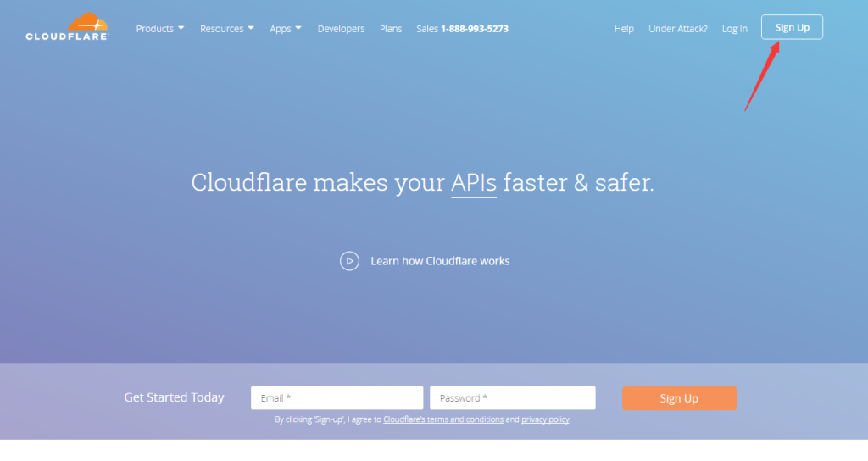Click the Sales phone number 1-888-993-5273

(474, 29)
